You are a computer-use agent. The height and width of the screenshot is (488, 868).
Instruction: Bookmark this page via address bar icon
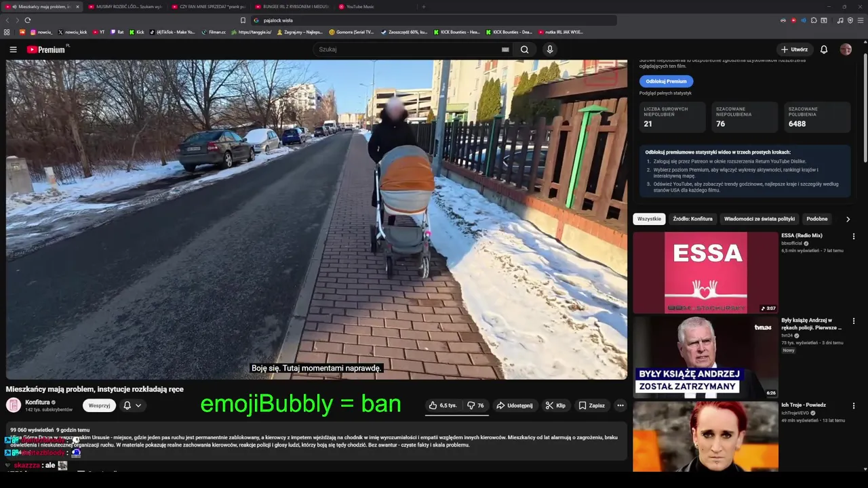click(x=243, y=20)
